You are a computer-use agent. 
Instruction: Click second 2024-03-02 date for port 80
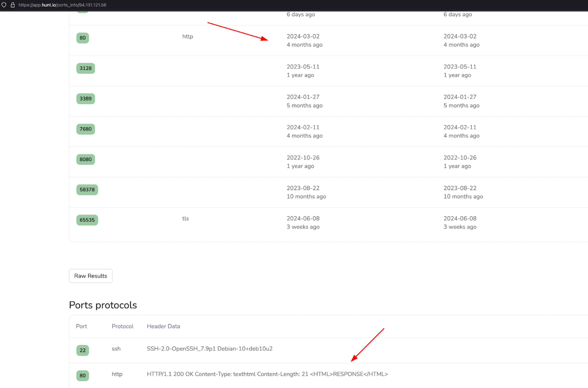[x=460, y=36]
